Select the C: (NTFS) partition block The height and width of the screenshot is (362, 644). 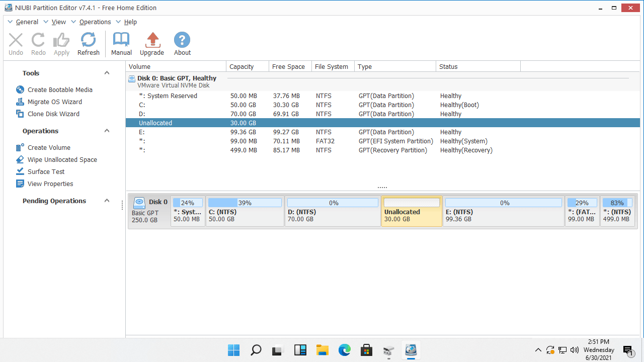point(245,212)
